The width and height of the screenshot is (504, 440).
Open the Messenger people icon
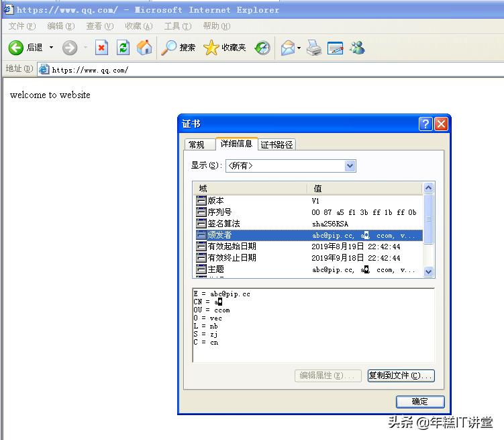pyautogui.click(x=358, y=48)
